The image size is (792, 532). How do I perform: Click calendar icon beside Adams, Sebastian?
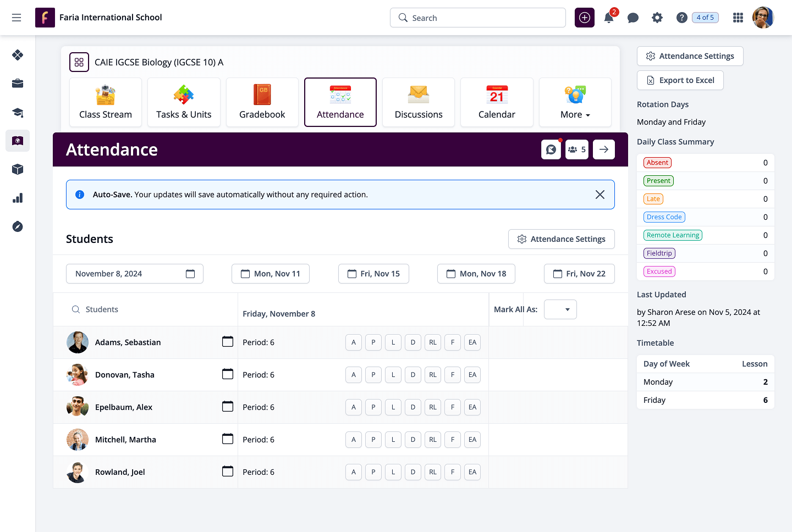(228, 342)
